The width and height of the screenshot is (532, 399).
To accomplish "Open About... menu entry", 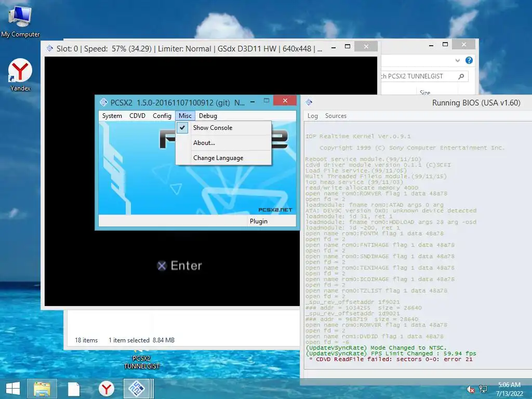I will (224, 143).
